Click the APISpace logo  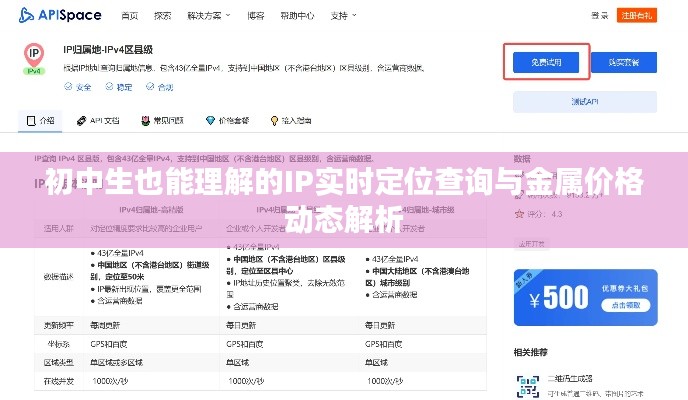(x=63, y=16)
